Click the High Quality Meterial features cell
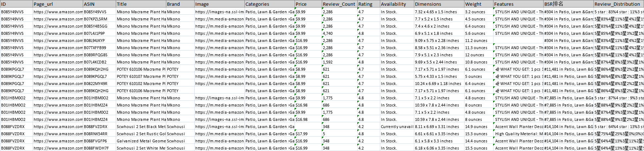The height and width of the screenshot is (151, 644). point(518,134)
